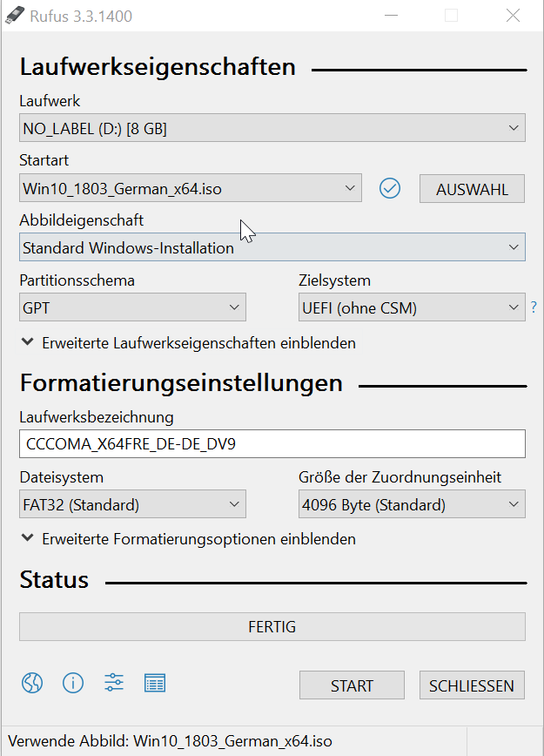Open the Laufwerk device dropdown
Viewport: 544px width, 756px height.
click(x=272, y=128)
